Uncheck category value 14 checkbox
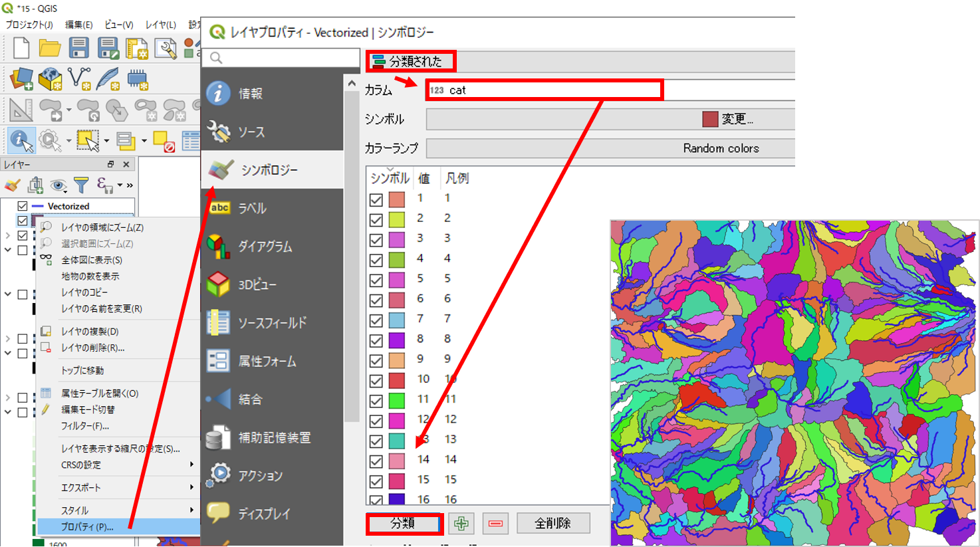The image size is (980, 547). click(x=376, y=461)
